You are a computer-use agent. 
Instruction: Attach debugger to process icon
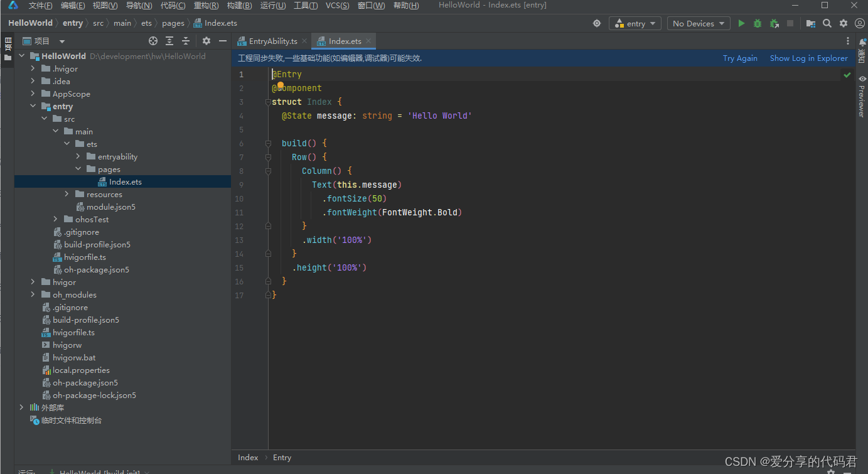pos(774,23)
